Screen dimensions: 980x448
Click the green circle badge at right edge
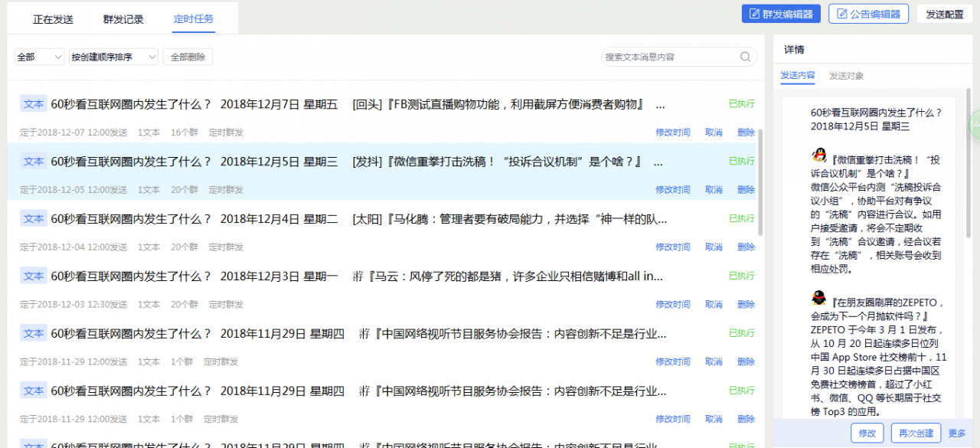[975, 123]
